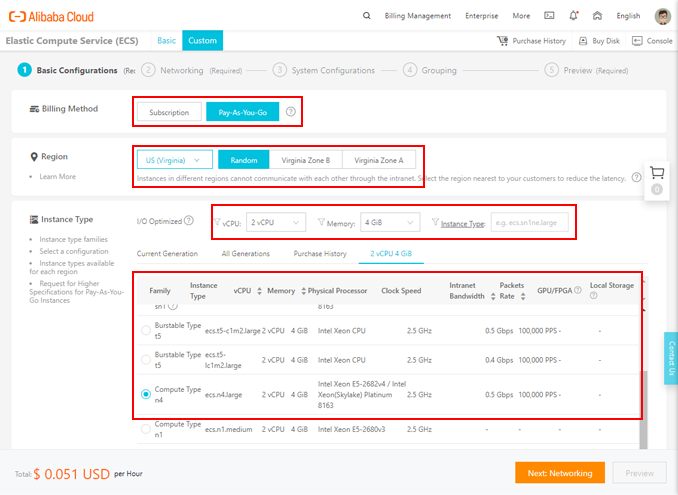Open the vCPU 2 vCPU dropdown

[276, 222]
